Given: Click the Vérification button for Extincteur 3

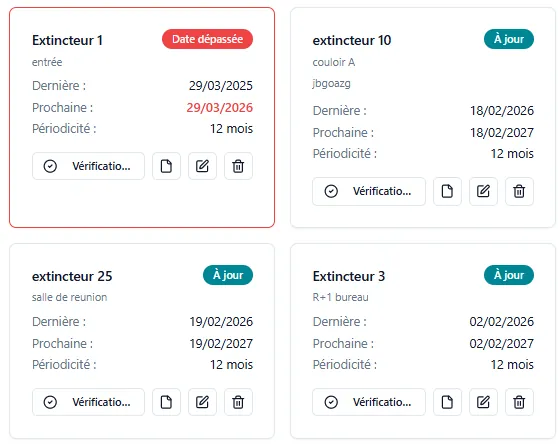Looking at the screenshot, I should pos(369,402).
